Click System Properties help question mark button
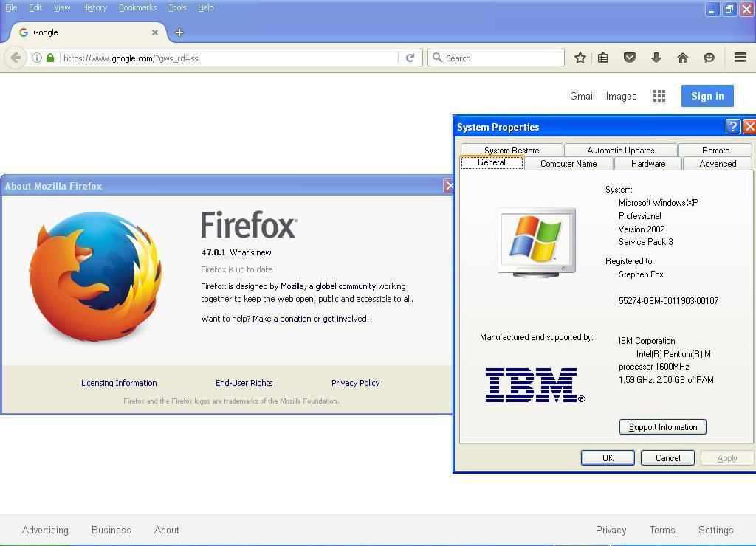The width and height of the screenshot is (756, 546). pos(733,127)
